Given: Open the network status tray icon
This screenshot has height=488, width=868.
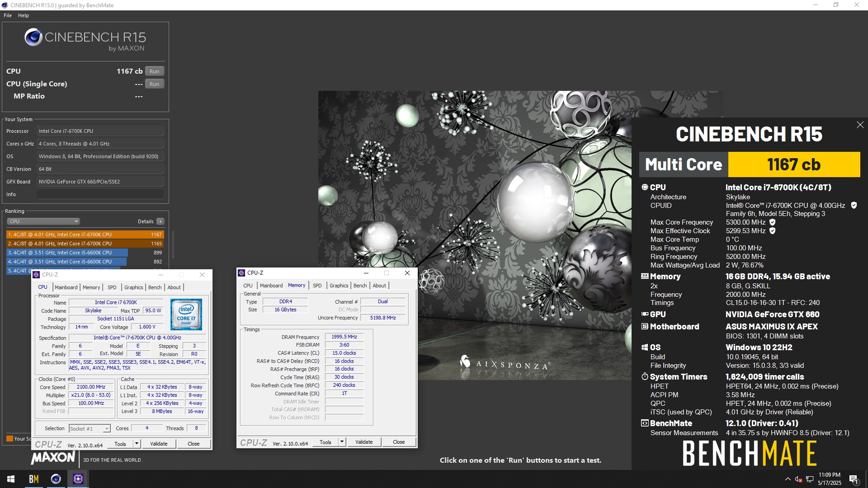Looking at the screenshot, I should point(810,479).
